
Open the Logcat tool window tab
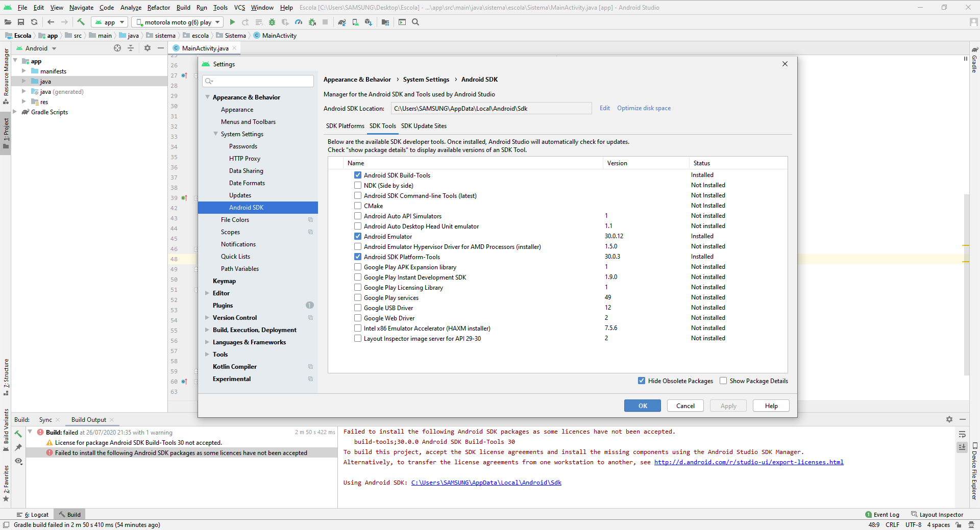(x=33, y=515)
